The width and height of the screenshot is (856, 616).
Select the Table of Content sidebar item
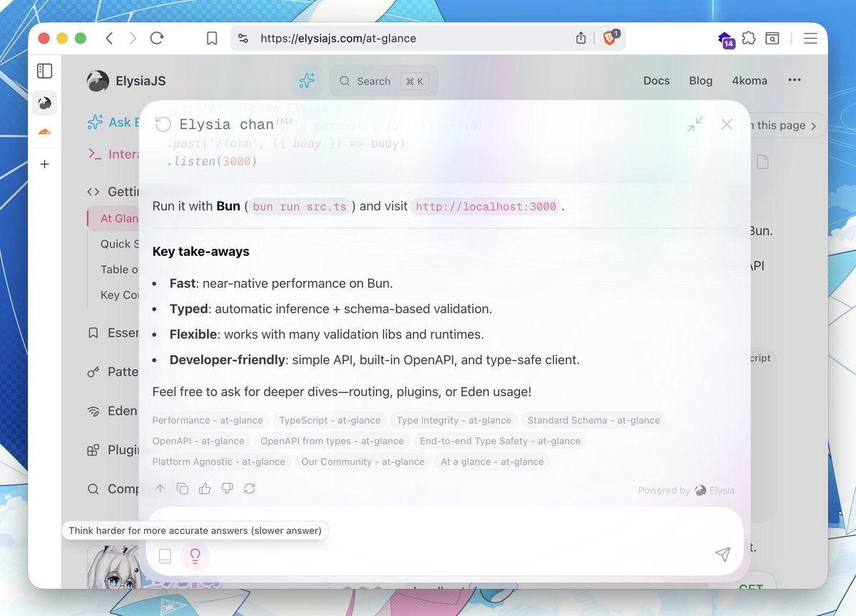119,269
